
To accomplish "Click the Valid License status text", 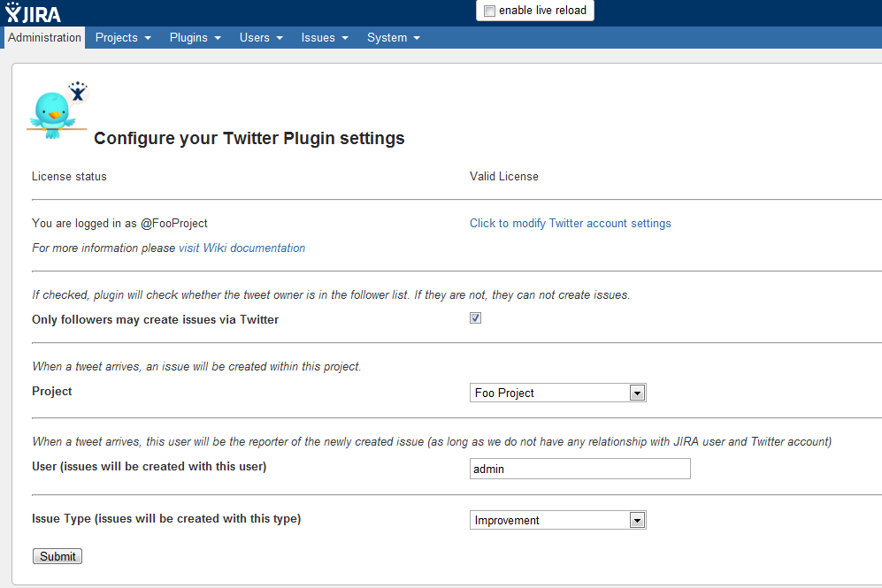I will click(x=504, y=177).
